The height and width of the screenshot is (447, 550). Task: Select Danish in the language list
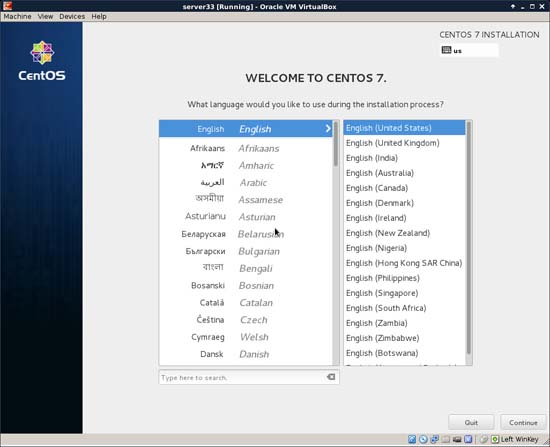[x=246, y=354]
